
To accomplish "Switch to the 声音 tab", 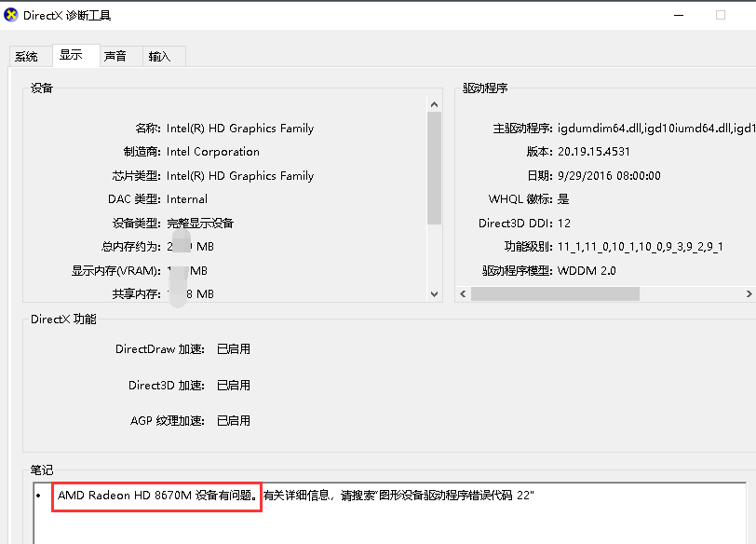I will pyautogui.click(x=116, y=56).
